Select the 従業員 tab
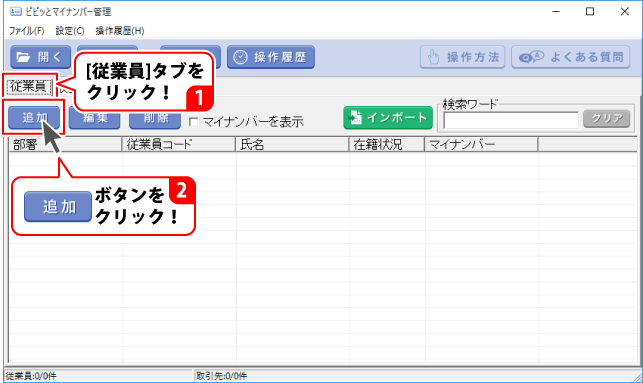Screen dimensions: 643x383 (28, 86)
